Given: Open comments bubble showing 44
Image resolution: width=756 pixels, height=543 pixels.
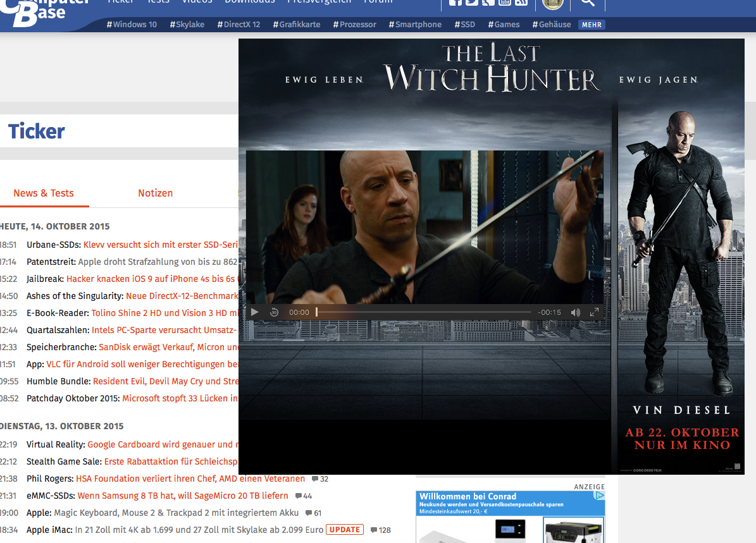Looking at the screenshot, I should [x=303, y=496].
